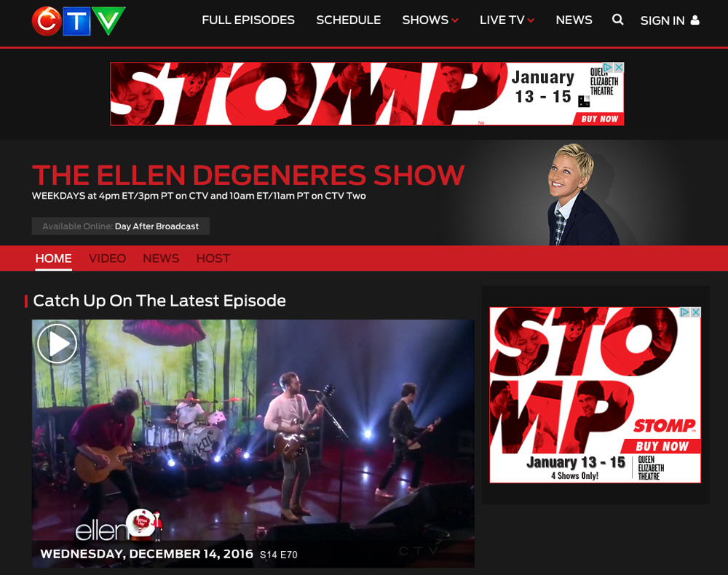The height and width of the screenshot is (575, 728).
Task: Play the latest episode video
Action: pyautogui.click(x=57, y=344)
